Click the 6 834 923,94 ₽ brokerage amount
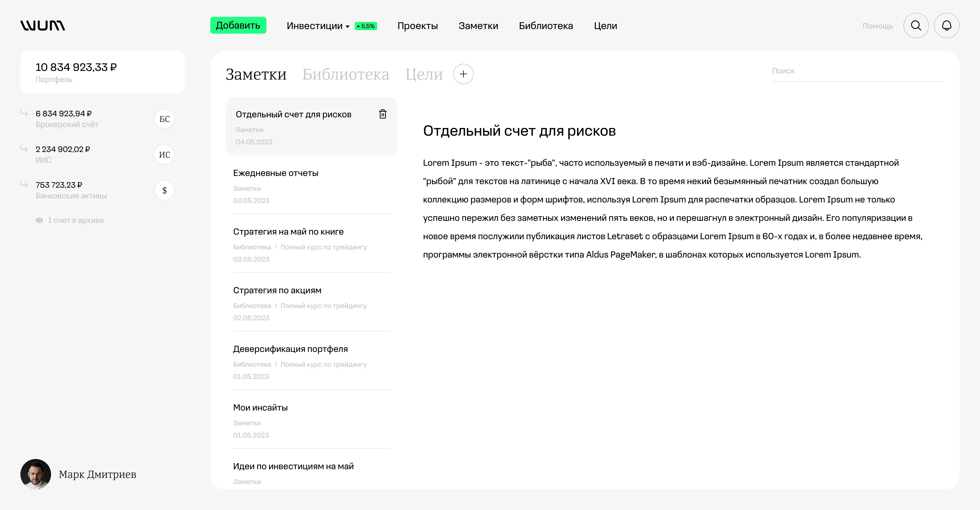The image size is (980, 510). [x=64, y=114]
